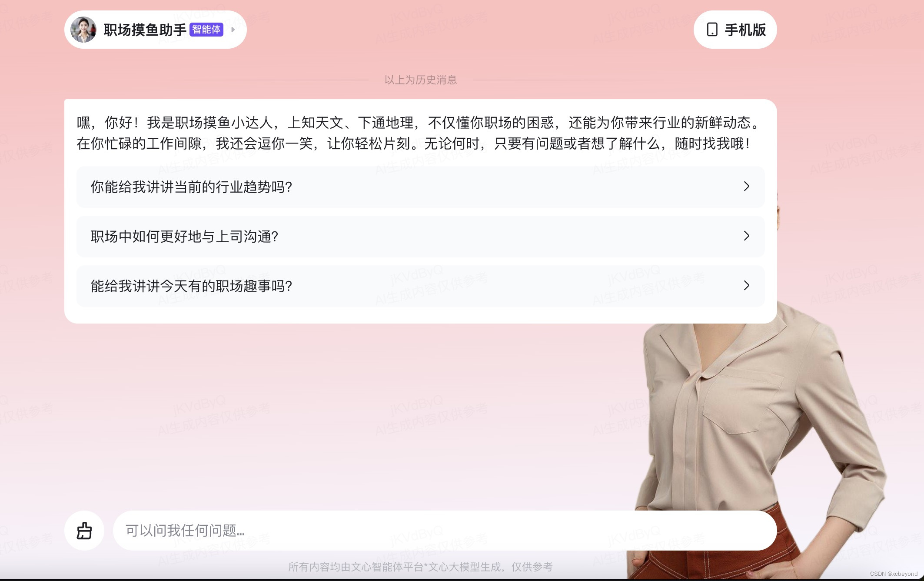This screenshot has height=581, width=924.
Task: Switch to 手机版 mobile view
Action: [745, 30]
